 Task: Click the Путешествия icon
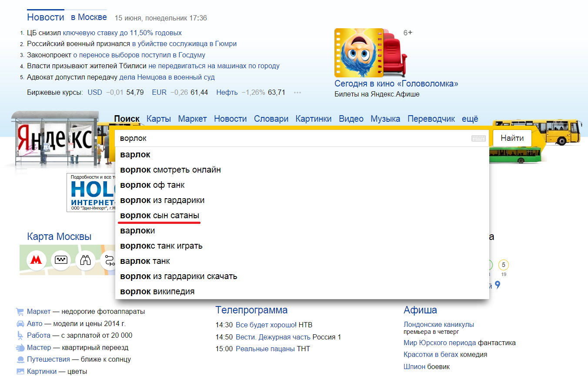(x=20, y=359)
